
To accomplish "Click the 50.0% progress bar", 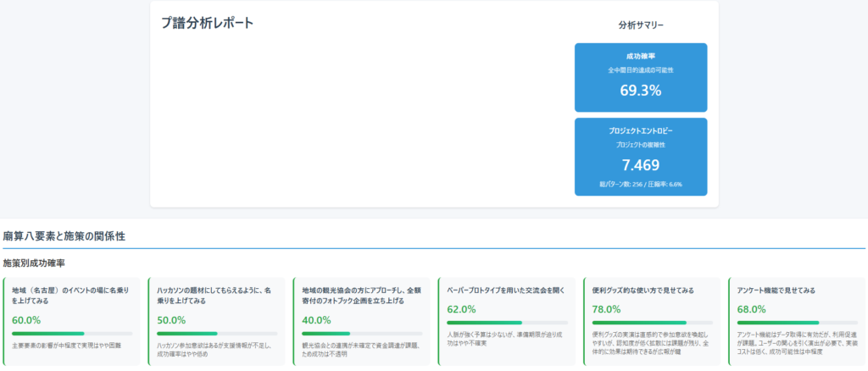I will (217, 334).
